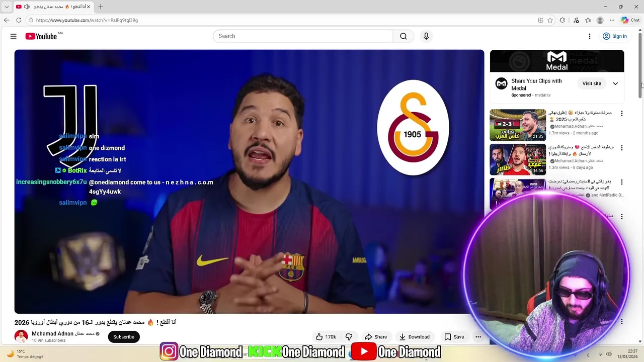
Task: Close the current YouTube tab
Action: pyautogui.click(x=89, y=7)
